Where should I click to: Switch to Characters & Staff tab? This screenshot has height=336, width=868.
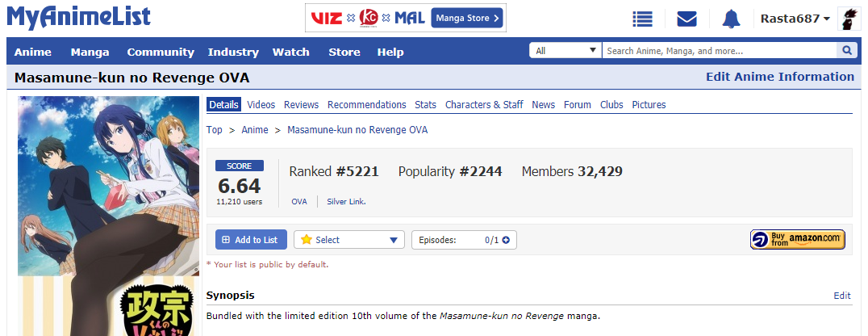point(484,104)
